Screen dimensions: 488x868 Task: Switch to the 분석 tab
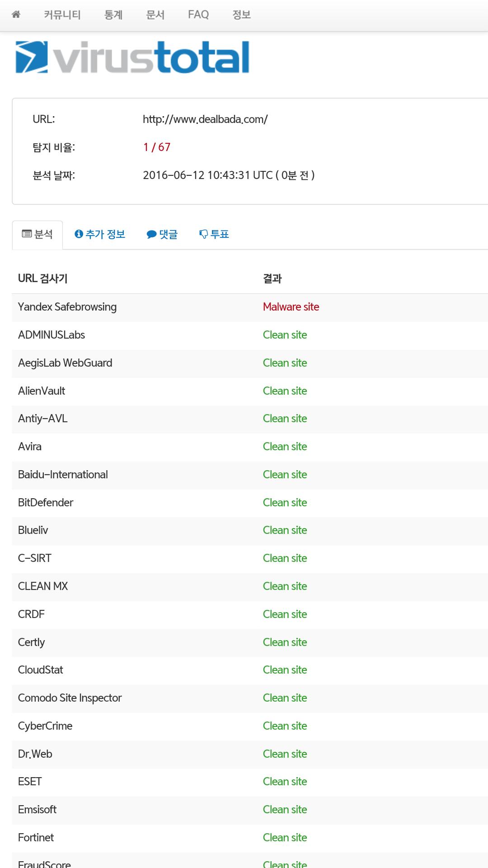point(38,234)
